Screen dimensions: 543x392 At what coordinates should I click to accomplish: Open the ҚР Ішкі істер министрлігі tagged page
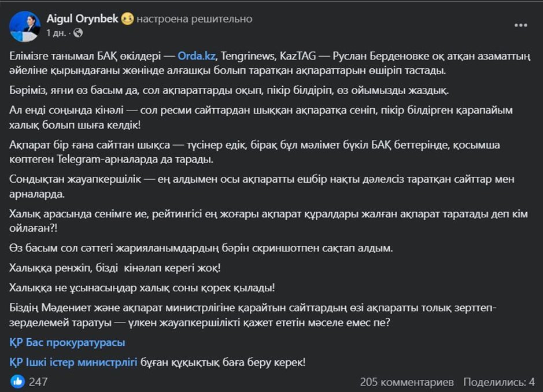[73, 362]
